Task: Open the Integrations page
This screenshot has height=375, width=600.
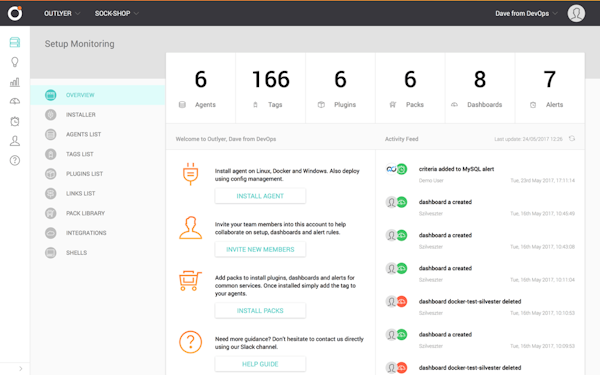Action: 98,233
